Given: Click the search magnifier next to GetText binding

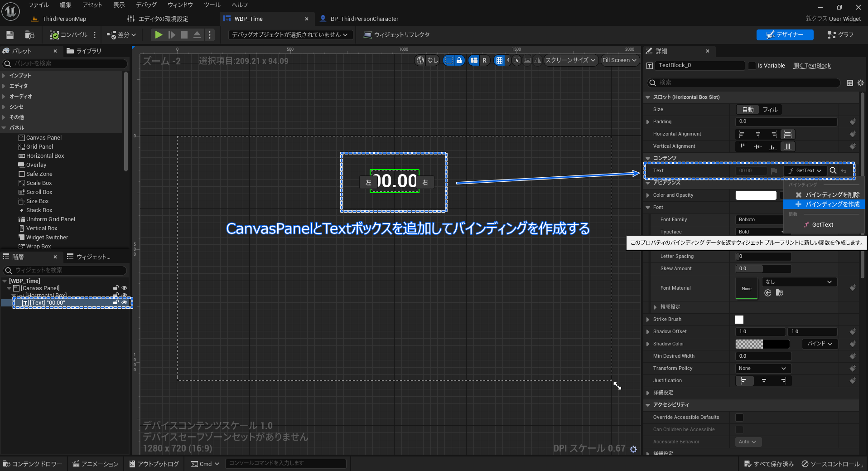Looking at the screenshot, I should pyautogui.click(x=834, y=171).
